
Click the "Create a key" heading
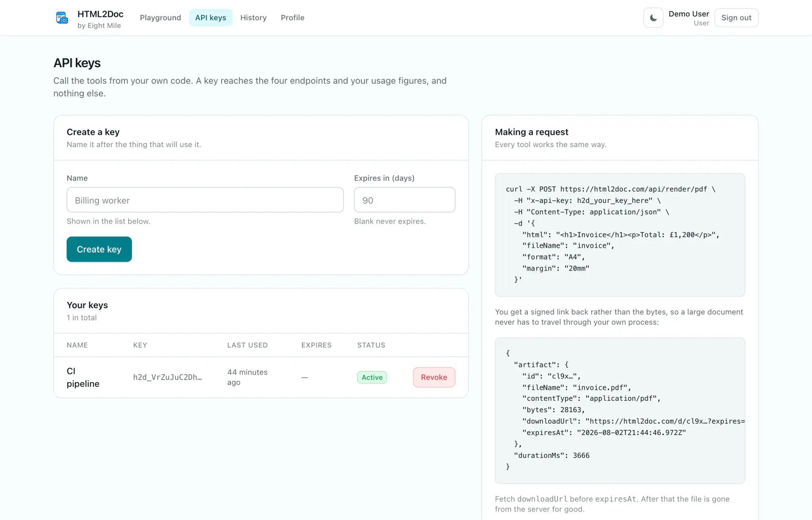93,132
